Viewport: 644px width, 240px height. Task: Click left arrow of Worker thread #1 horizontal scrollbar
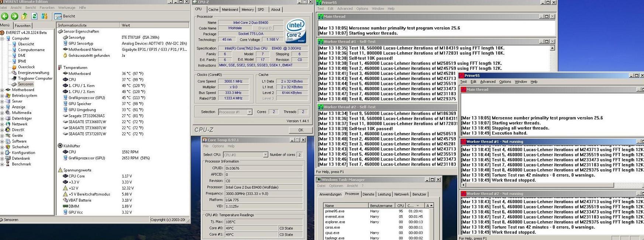point(464,185)
